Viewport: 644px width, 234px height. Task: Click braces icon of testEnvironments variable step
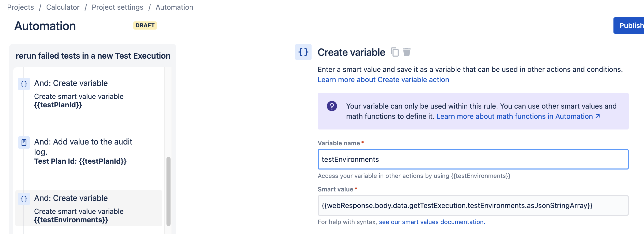coord(24,199)
